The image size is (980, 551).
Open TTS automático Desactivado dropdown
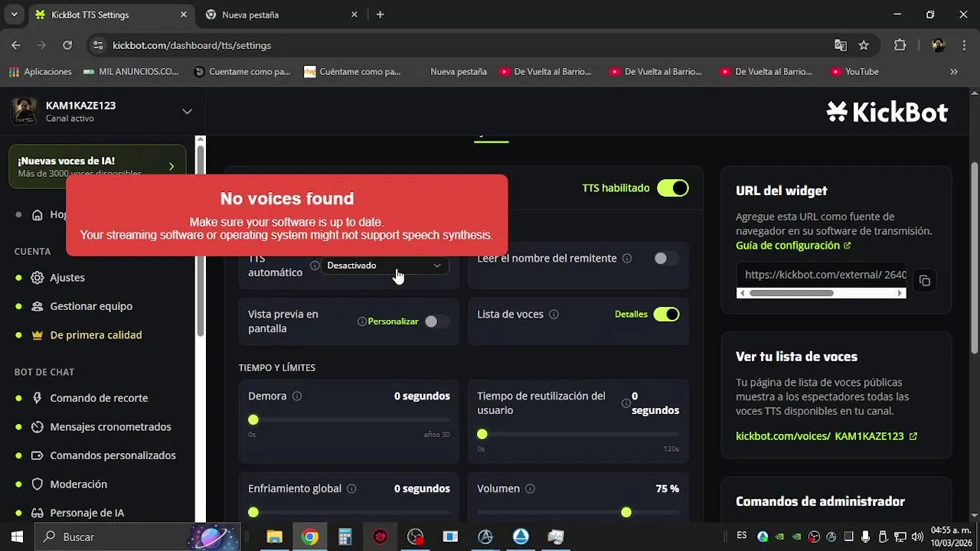(384, 266)
